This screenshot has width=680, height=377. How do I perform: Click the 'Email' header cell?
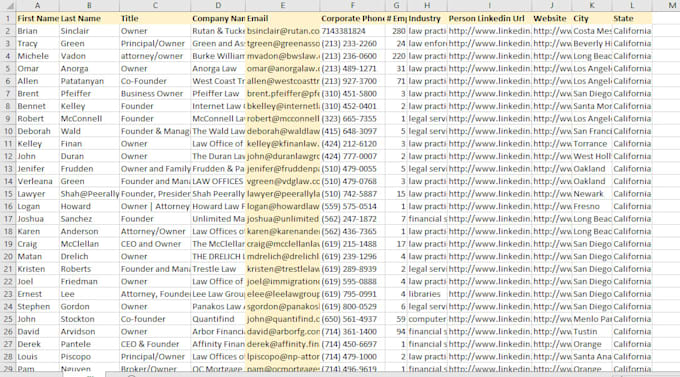tap(283, 19)
